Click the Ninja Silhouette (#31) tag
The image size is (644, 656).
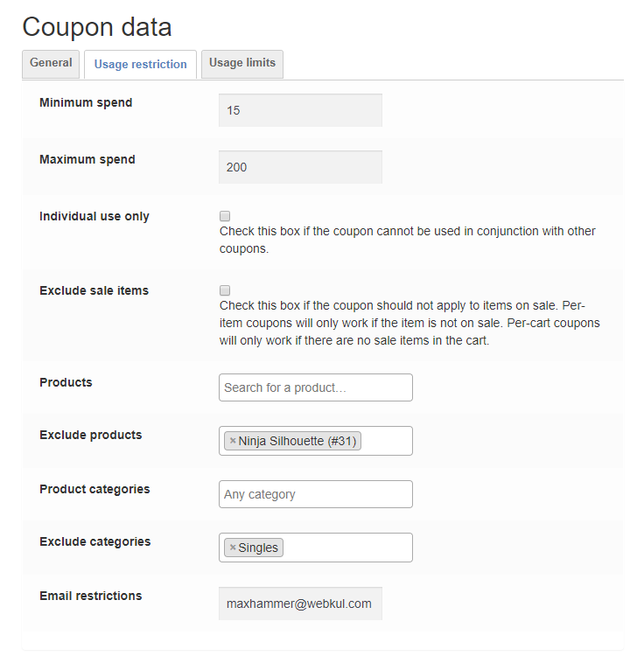[297, 442]
